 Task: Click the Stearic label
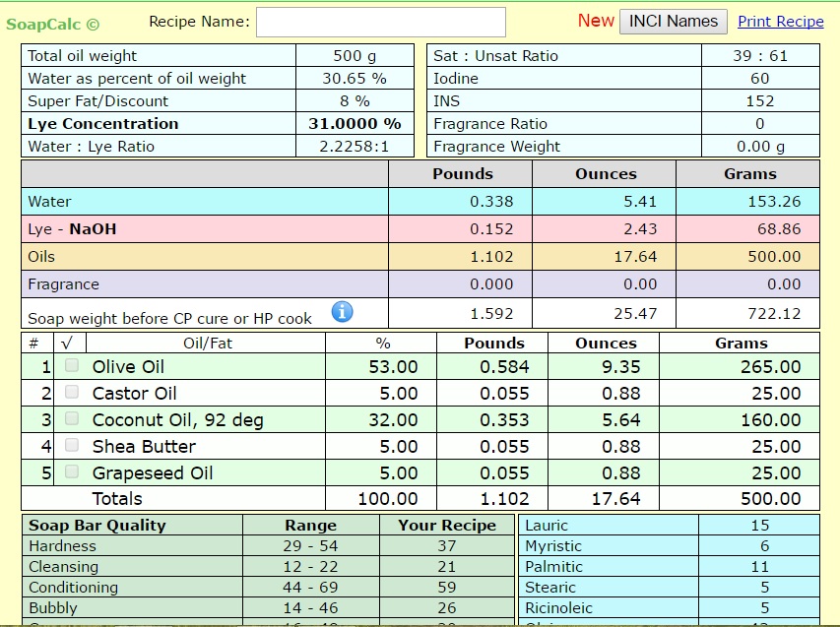point(550,588)
